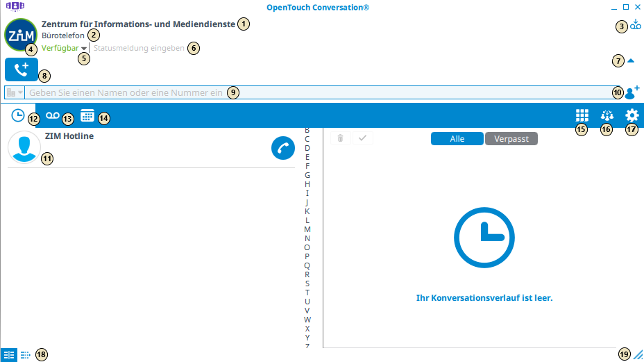The width and height of the screenshot is (644, 362).
Task: Switch to the compact list view layout
Action: click(x=26, y=354)
